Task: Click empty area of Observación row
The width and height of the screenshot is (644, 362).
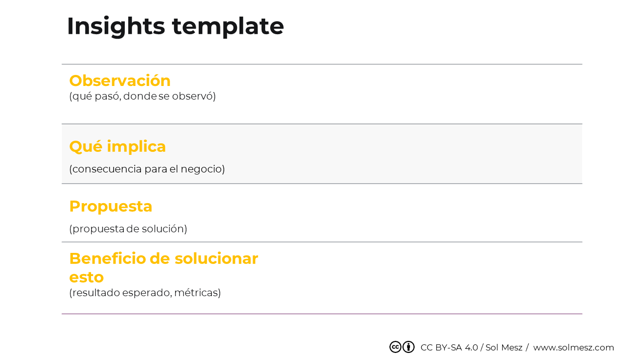Action: (x=403, y=94)
